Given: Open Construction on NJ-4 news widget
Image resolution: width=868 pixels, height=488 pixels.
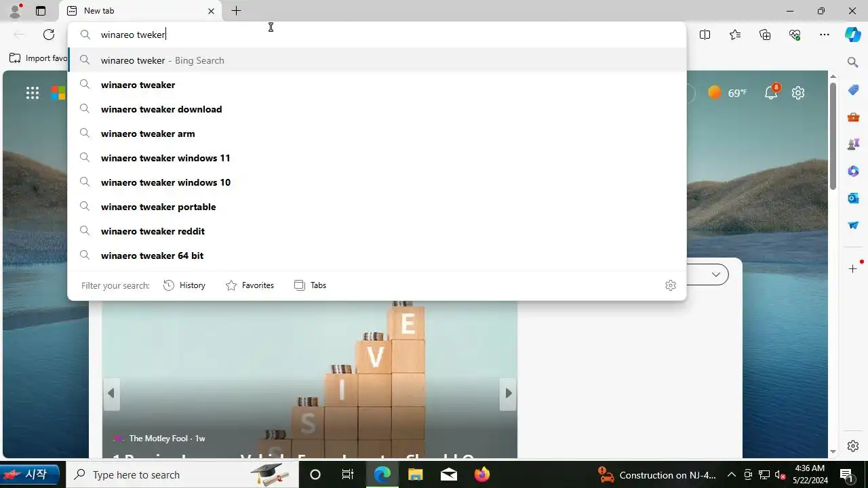Looking at the screenshot, I should pyautogui.click(x=656, y=474).
